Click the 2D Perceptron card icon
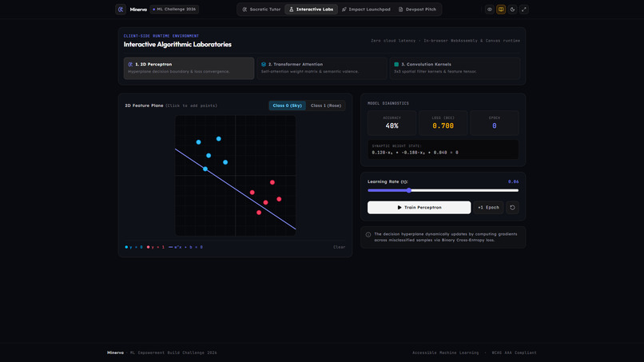The width and height of the screenshot is (644, 362). coord(130,64)
